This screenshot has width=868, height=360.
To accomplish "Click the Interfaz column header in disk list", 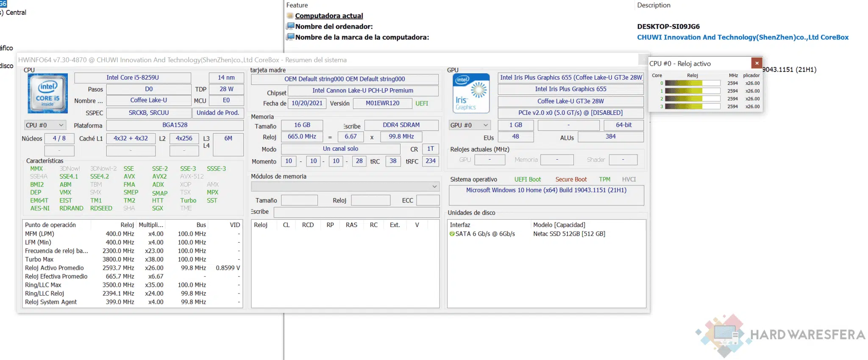I will (460, 225).
